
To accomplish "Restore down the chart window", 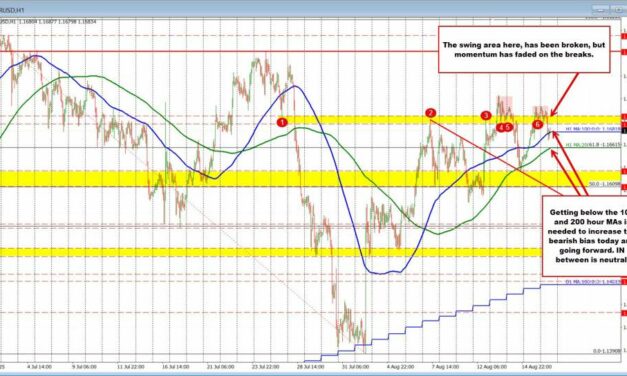I will [619, 10].
